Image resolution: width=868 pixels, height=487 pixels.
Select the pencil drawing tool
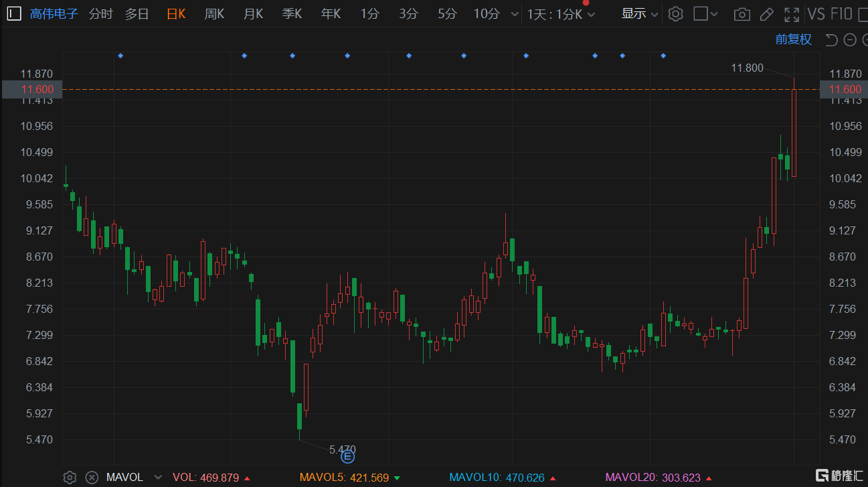[x=766, y=14]
